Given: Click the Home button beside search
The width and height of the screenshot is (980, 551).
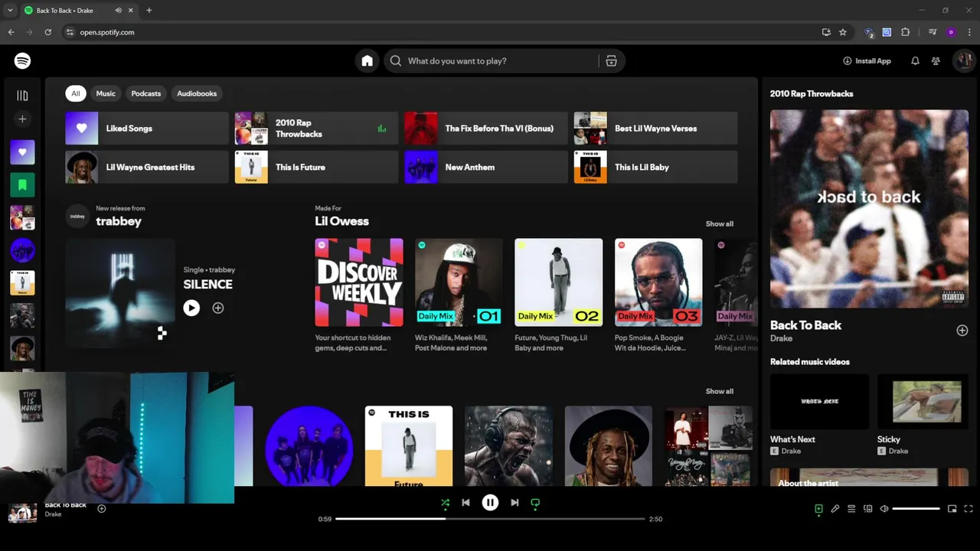Looking at the screenshot, I should point(367,61).
